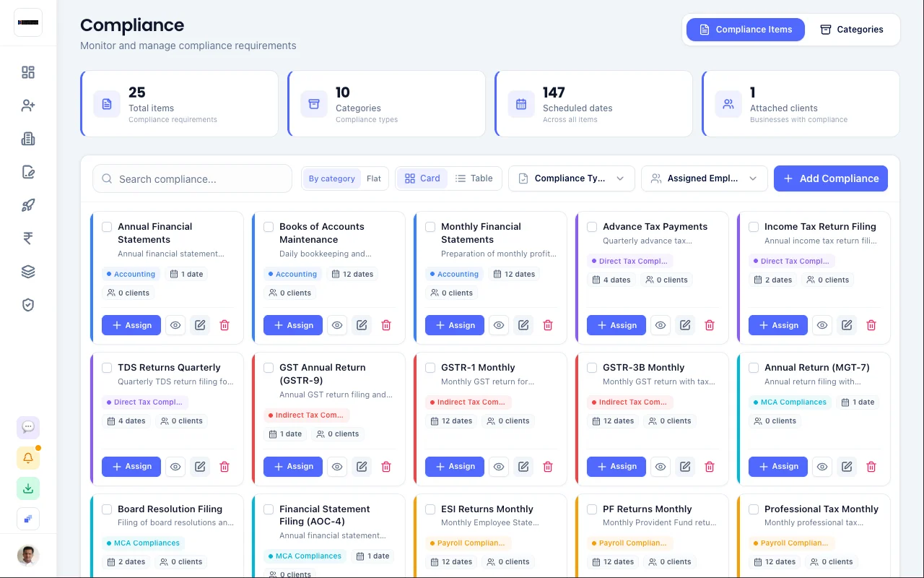
Task: Check the Advance Tax Payments checkbox
Action: 592,227
